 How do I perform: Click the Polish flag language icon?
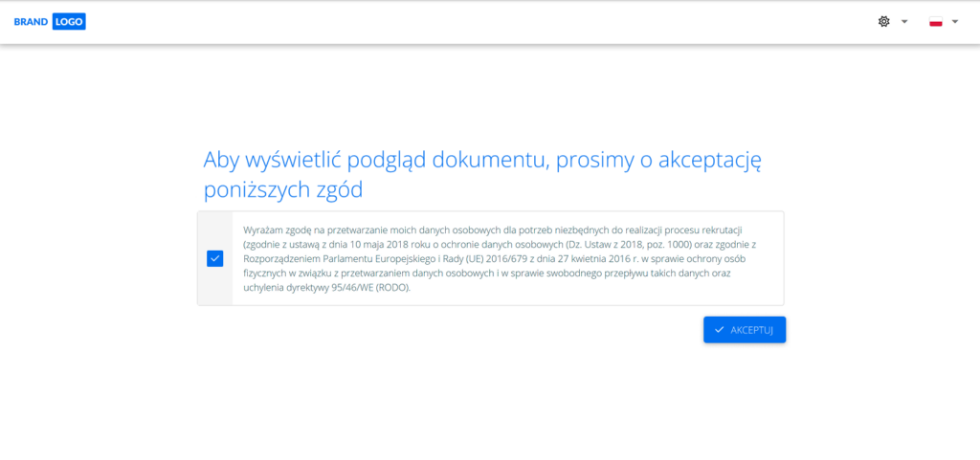pyautogui.click(x=936, y=21)
